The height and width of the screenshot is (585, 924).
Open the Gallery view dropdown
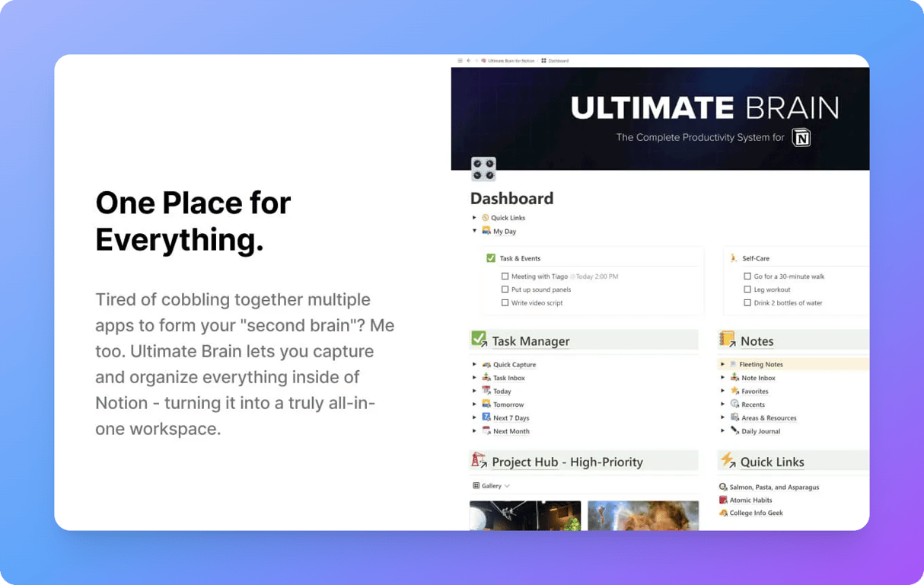(x=491, y=486)
